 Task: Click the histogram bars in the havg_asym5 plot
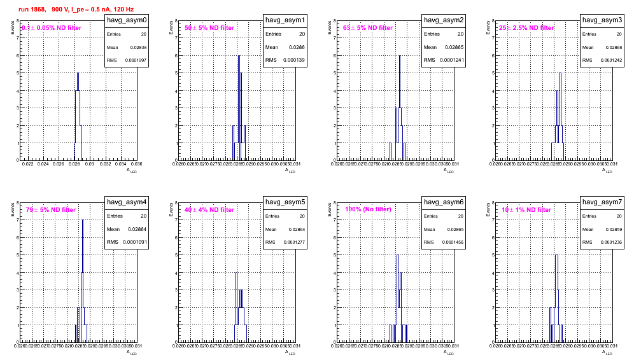point(241,307)
